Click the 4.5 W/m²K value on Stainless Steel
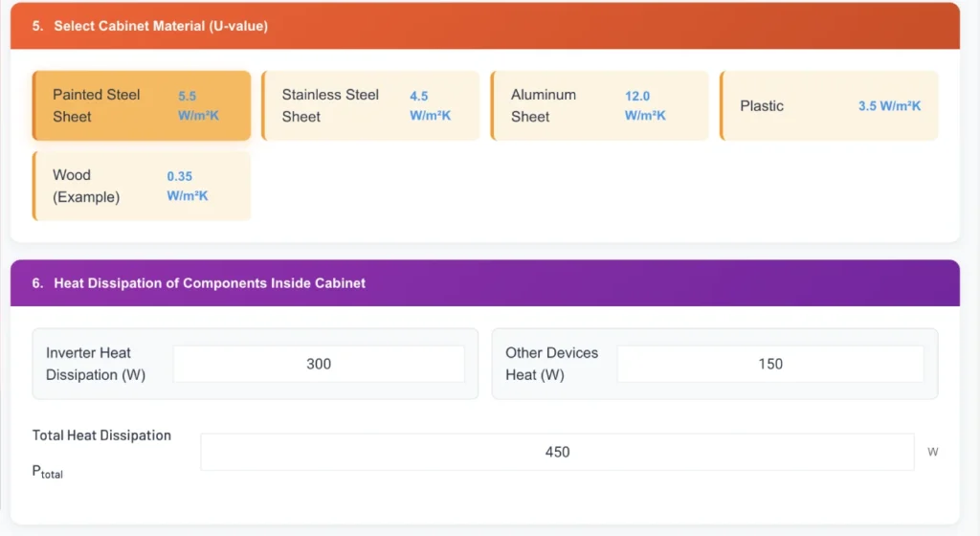The height and width of the screenshot is (536, 980). [x=430, y=105]
